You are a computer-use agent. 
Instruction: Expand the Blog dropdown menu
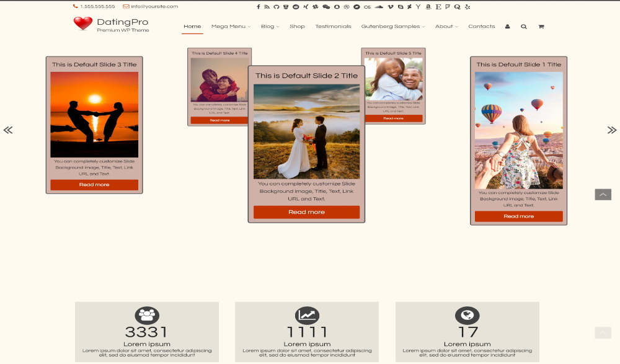[x=270, y=27]
